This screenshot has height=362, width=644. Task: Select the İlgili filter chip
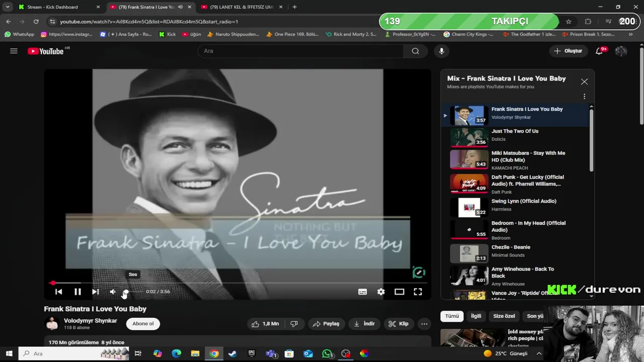[476, 316]
